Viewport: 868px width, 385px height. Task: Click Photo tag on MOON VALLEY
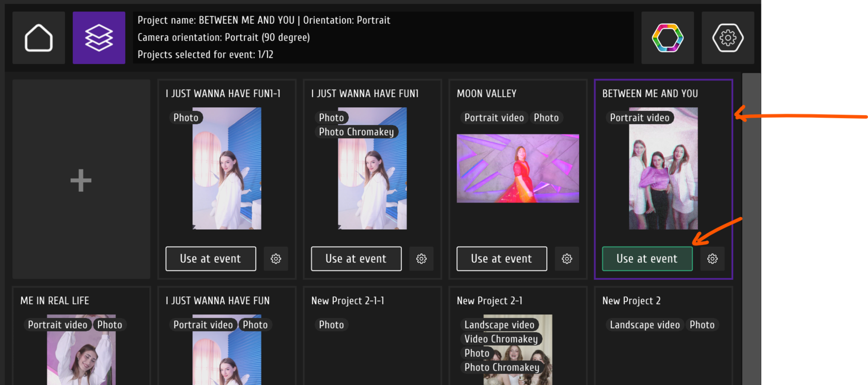tap(546, 118)
